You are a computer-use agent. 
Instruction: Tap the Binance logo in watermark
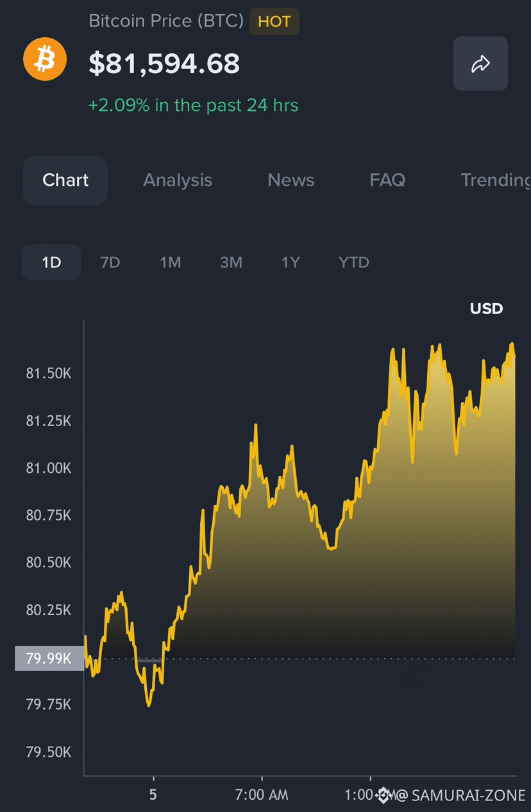(x=384, y=795)
